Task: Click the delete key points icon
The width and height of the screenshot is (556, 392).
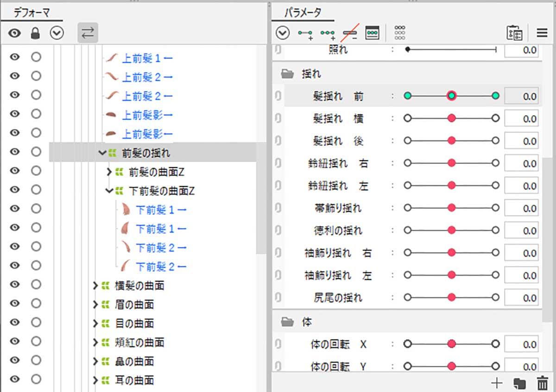Action: [350, 33]
